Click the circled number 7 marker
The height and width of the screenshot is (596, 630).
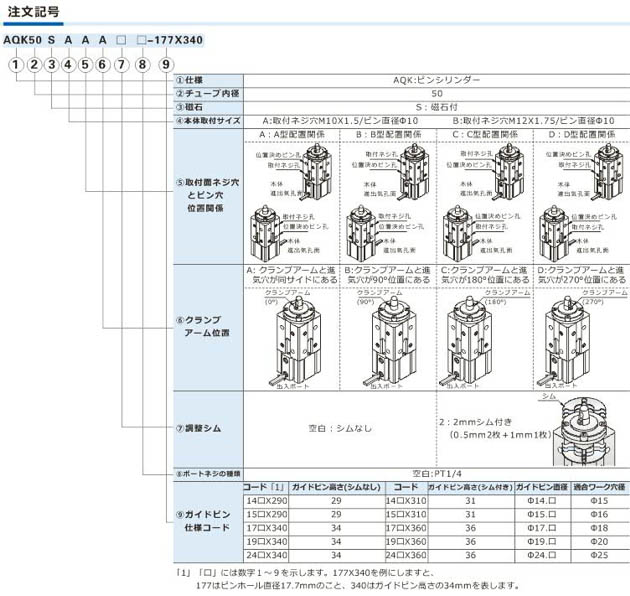click(121, 64)
